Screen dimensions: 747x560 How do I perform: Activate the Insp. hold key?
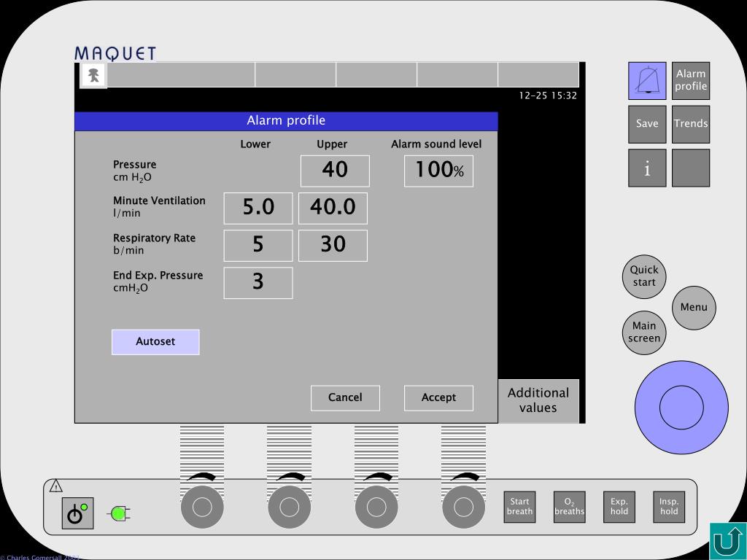(669, 507)
